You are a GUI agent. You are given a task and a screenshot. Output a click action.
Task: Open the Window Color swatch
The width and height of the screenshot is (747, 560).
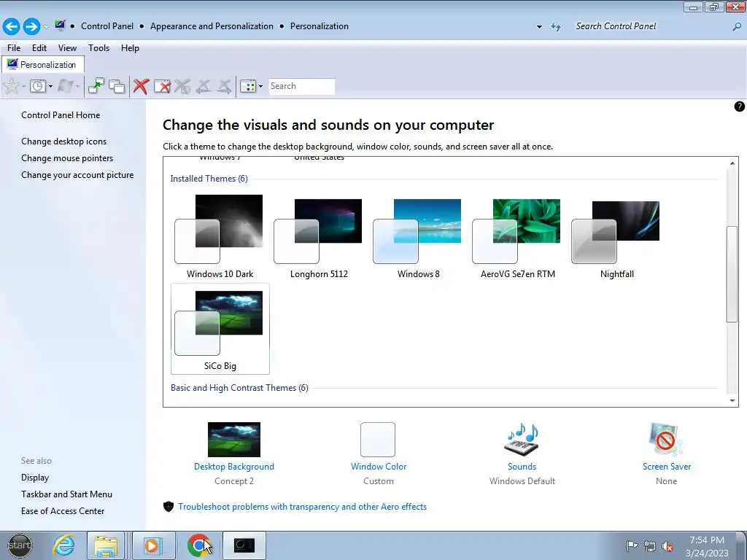pos(378,440)
